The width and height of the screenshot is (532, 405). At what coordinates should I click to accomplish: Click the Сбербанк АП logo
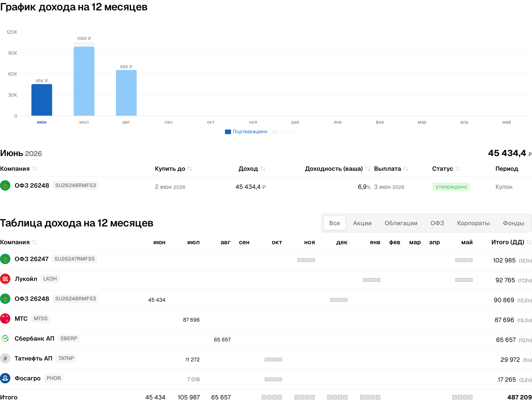coord(5,339)
